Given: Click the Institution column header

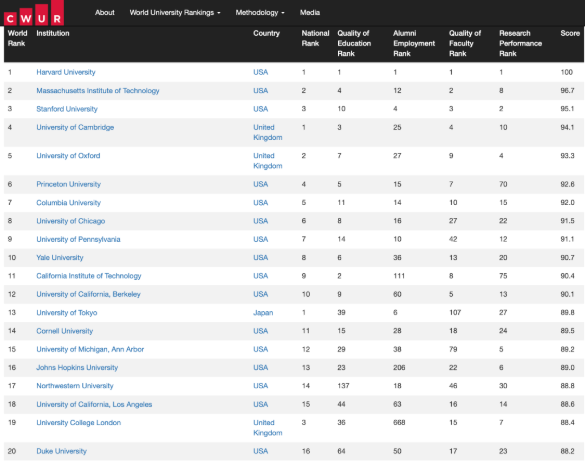Looking at the screenshot, I should [53, 33].
